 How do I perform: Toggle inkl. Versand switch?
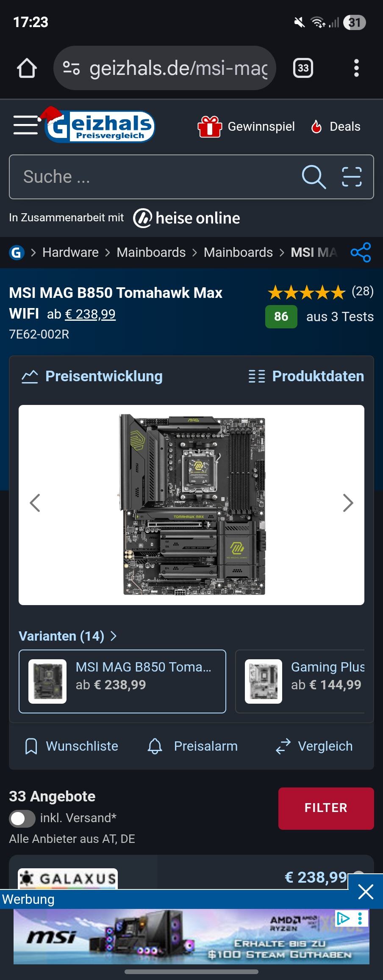point(22,818)
